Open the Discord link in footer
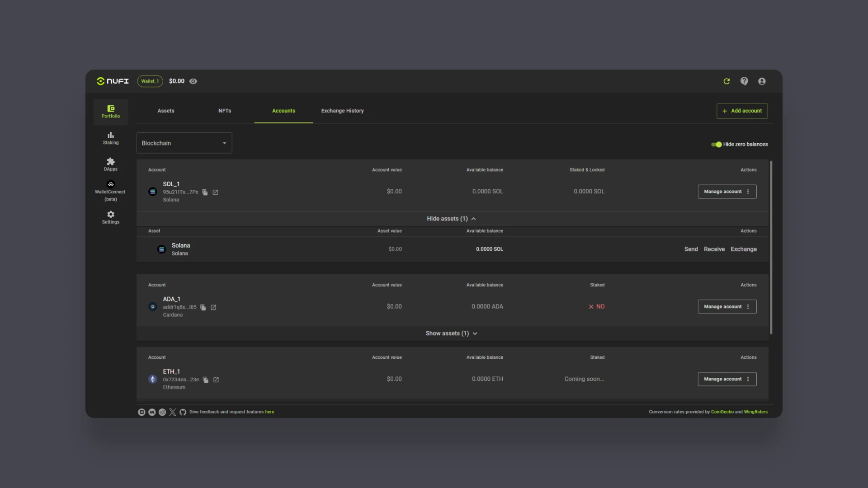This screenshot has height=488, width=868. [141, 412]
